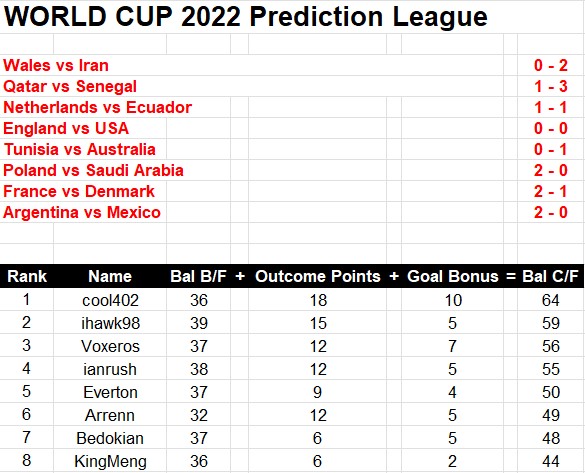585x473 pixels.
Task: Select the Name column header
Action: 110,276
